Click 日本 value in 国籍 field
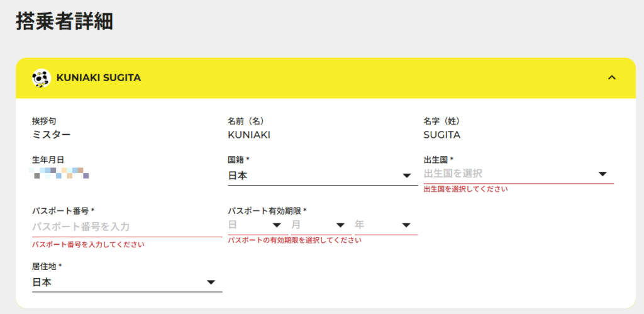The width and height of the screenshot is (644, 314). [x=238, y=176]
